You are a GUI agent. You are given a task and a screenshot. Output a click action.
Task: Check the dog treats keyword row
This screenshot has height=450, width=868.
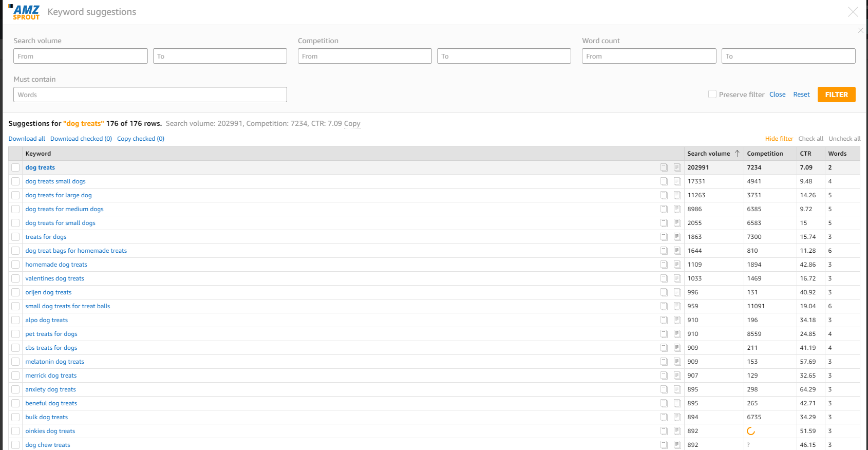[15, 167]
